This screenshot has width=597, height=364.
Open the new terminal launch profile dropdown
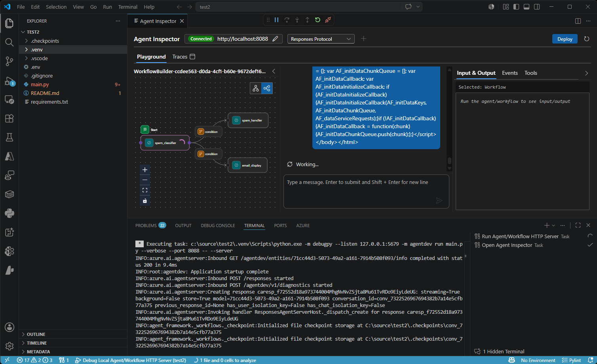click(553, 225)
